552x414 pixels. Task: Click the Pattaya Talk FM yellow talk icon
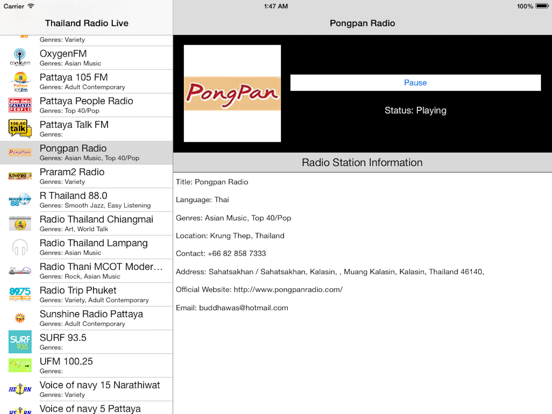pyautogui.click(x=20, y=128)
